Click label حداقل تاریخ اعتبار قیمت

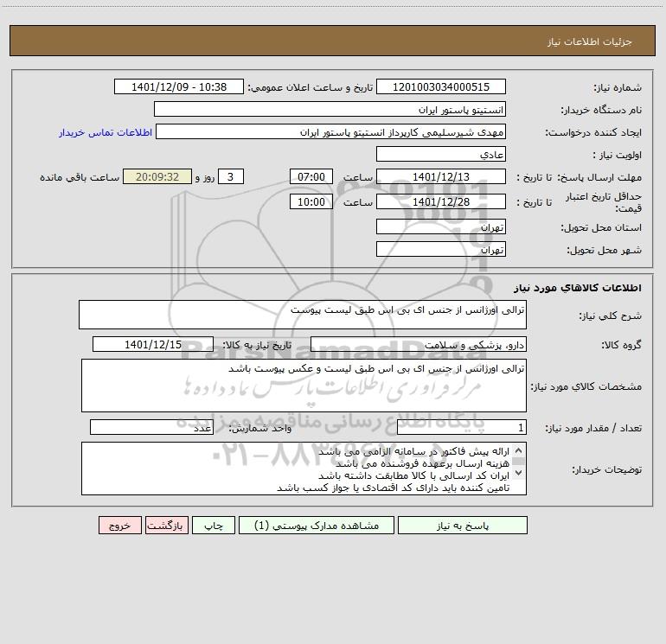click(603, 202)
